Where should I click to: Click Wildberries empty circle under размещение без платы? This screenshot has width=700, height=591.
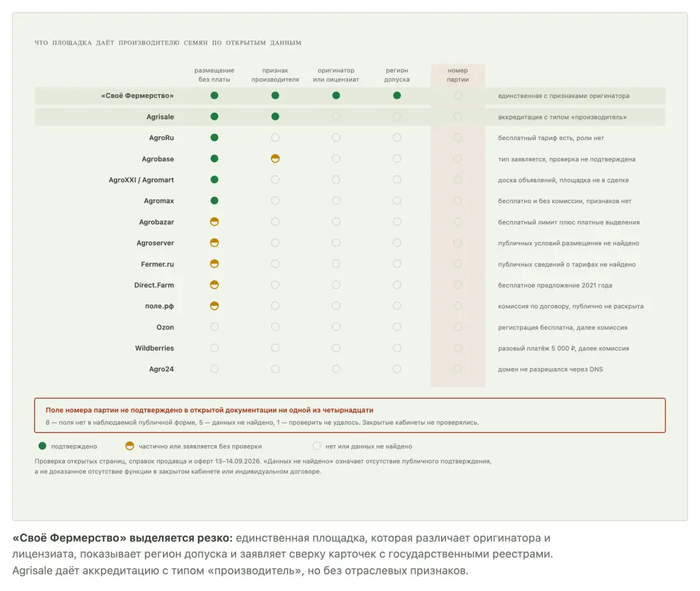pos(214,348)
